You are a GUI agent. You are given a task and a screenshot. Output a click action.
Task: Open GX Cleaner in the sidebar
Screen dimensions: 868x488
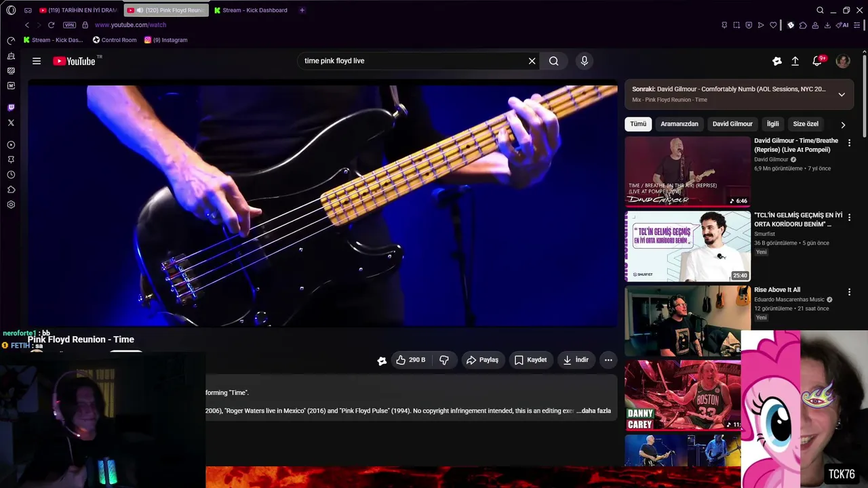[x=11, y=56]
